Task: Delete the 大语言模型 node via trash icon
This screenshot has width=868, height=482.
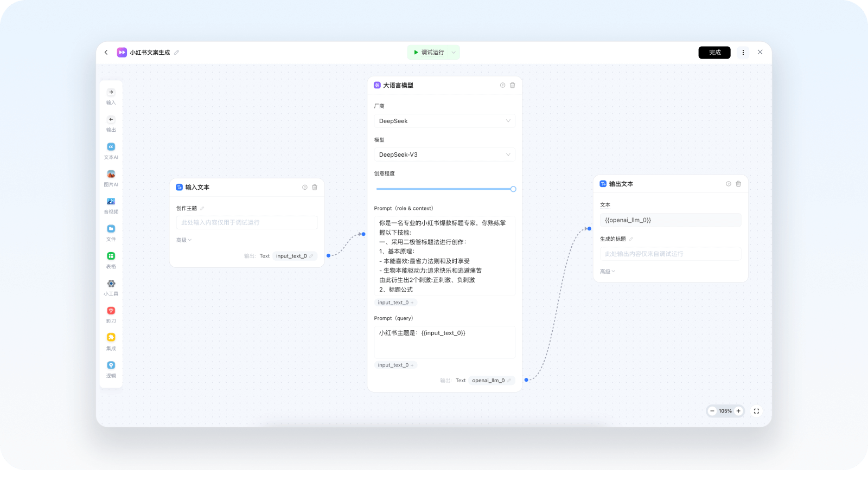Action: pyautogui.click(x=512, y=85)
